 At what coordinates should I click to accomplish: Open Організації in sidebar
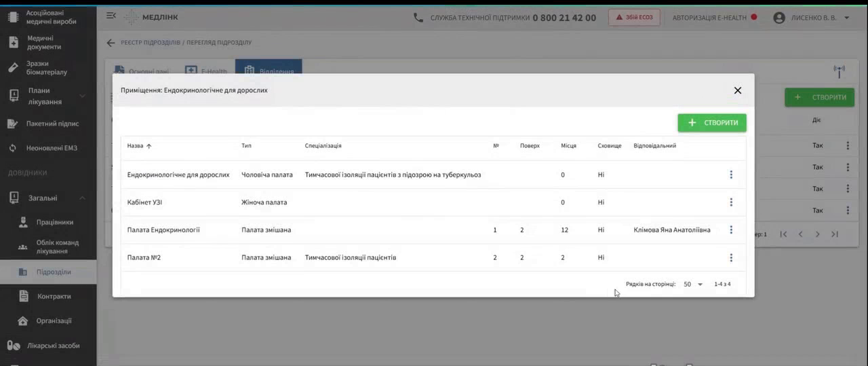[x=48, y=321]
